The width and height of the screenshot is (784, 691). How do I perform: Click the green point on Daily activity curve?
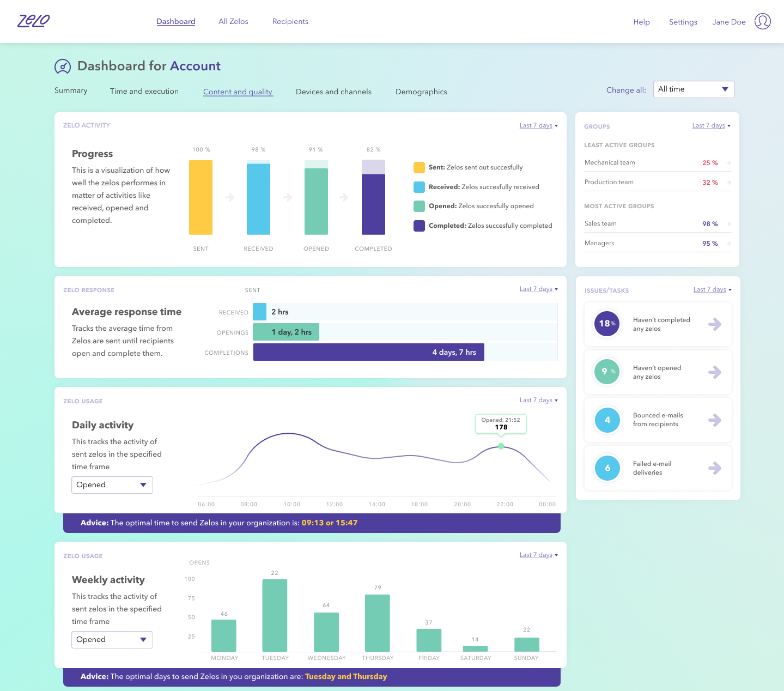pyautogui.click(x=501, y=446)
